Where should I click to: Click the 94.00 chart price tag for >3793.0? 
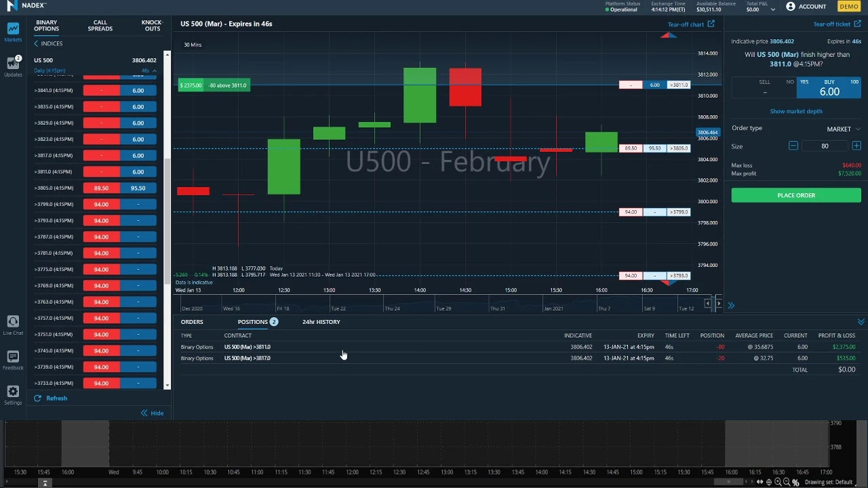click(631, 276)
